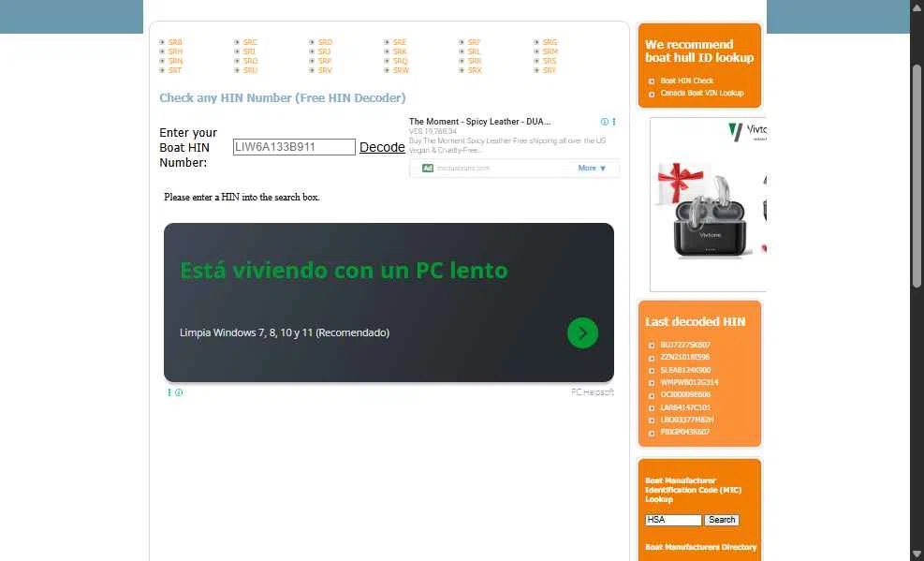Image resolution: width=924 pixels, height=561 pixels.
Task: Click the PC Helpsoft advertiser label
Action: pos(593,391)
